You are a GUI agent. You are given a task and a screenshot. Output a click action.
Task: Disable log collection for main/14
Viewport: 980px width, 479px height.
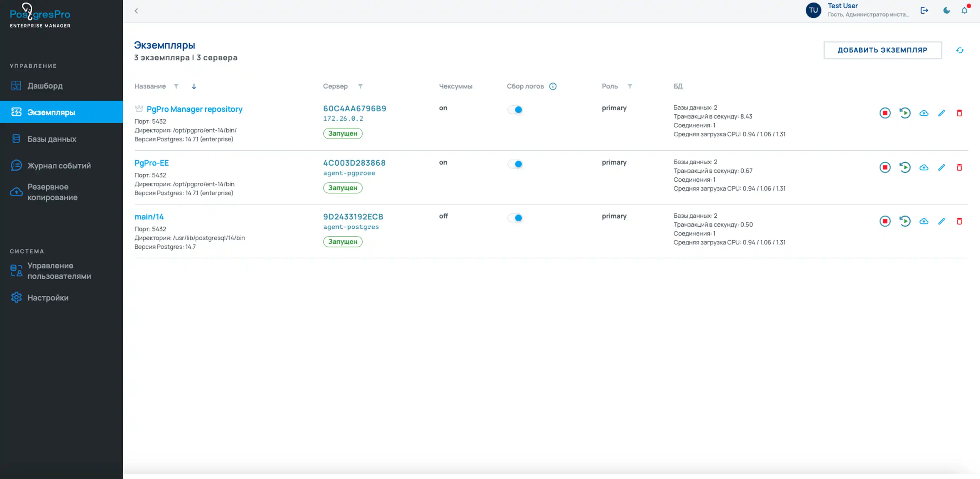coord(515,218)
